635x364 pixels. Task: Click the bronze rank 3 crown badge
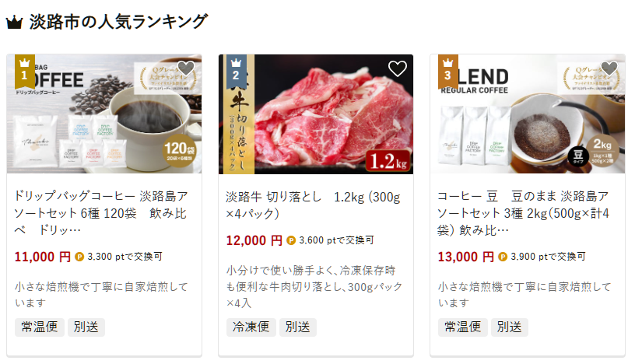tap(448, 72)
